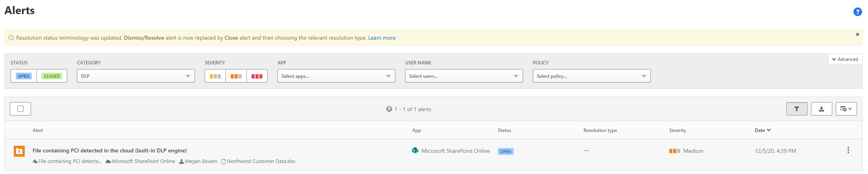Toggle the OPEN status filter
Screen dimensions: 868x174
24,76
